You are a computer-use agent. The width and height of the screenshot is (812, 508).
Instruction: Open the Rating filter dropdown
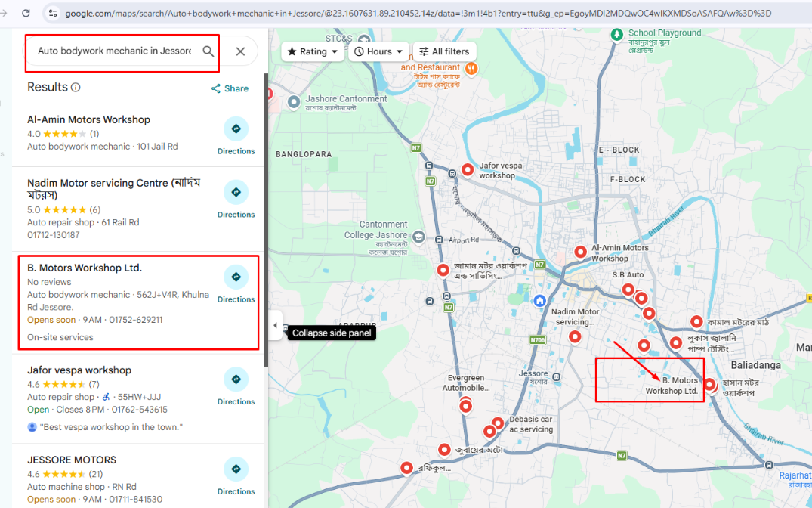[313, 51]
